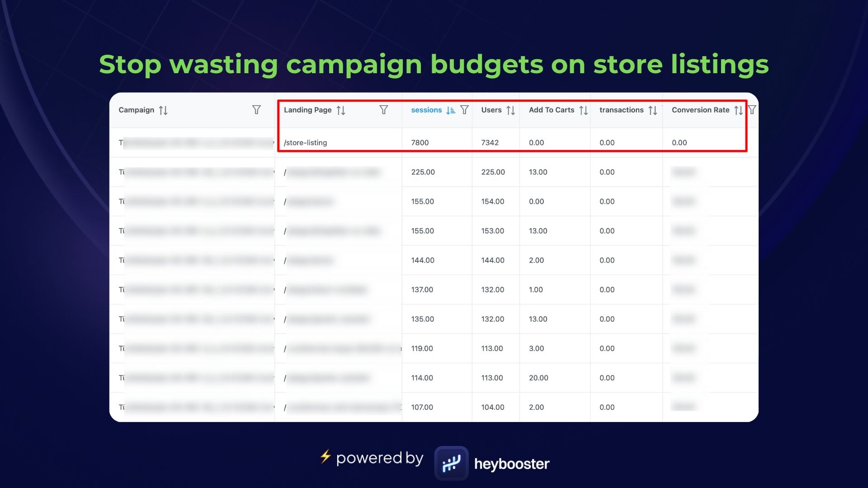Image resolution: width=868 pixels, height=488 pixels.
Task: Open the heybooster brand name link
Action: click(x=512, y=464)
